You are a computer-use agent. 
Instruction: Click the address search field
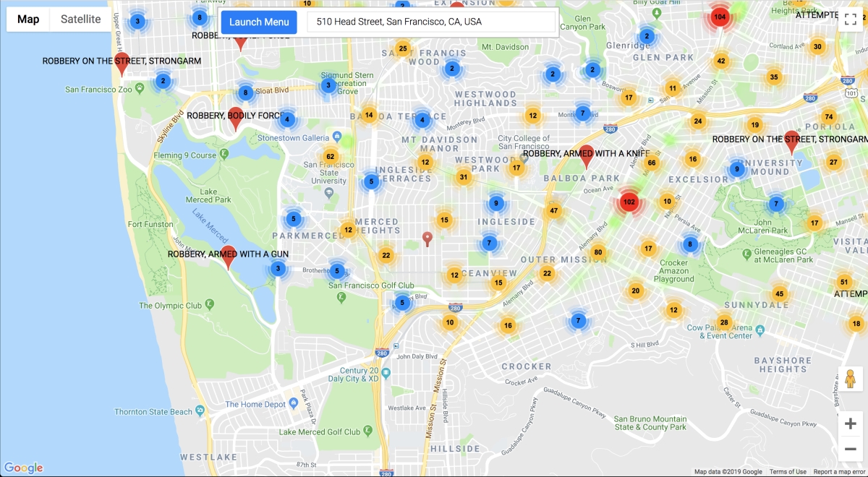point(431,22)
